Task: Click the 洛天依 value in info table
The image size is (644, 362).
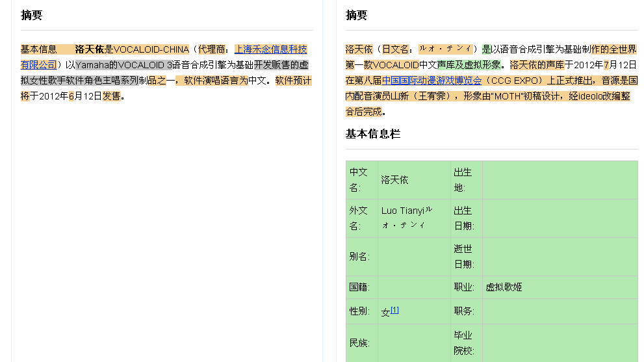Action: (394, 180)
